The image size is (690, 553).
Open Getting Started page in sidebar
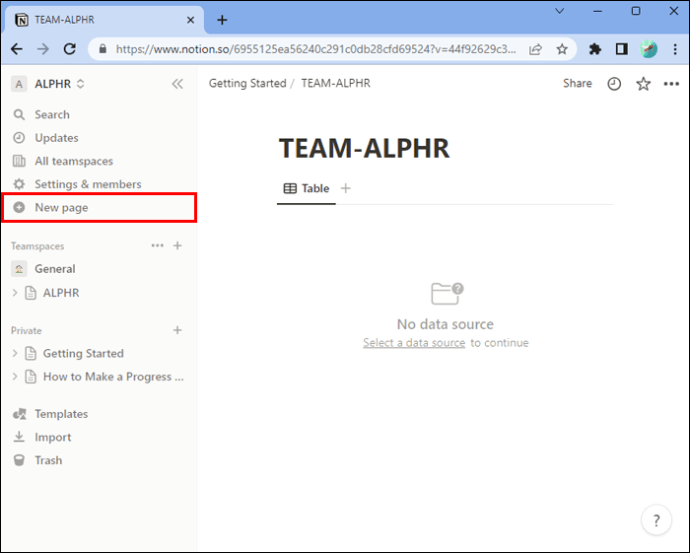pyautogui.click(x=83, y=354)
